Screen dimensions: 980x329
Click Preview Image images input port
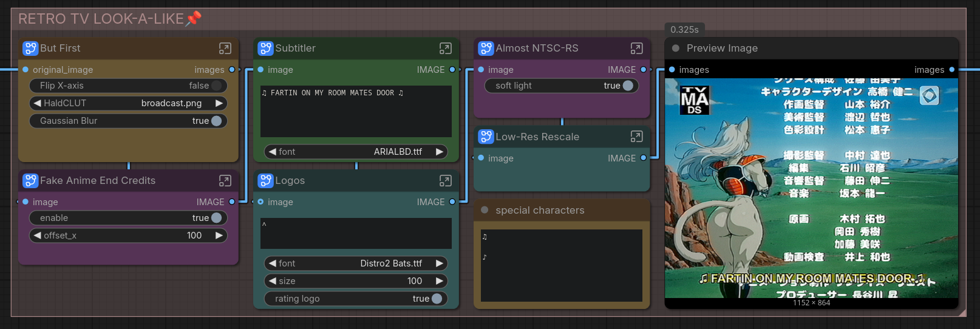(672, 70)
